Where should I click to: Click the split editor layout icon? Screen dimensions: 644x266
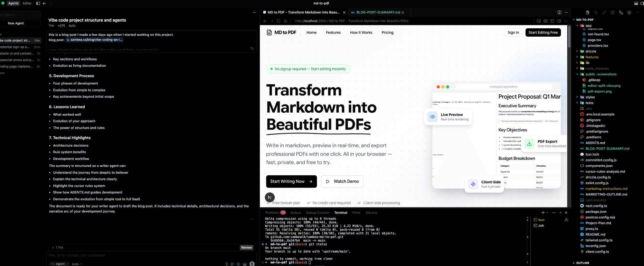(559, 12)
